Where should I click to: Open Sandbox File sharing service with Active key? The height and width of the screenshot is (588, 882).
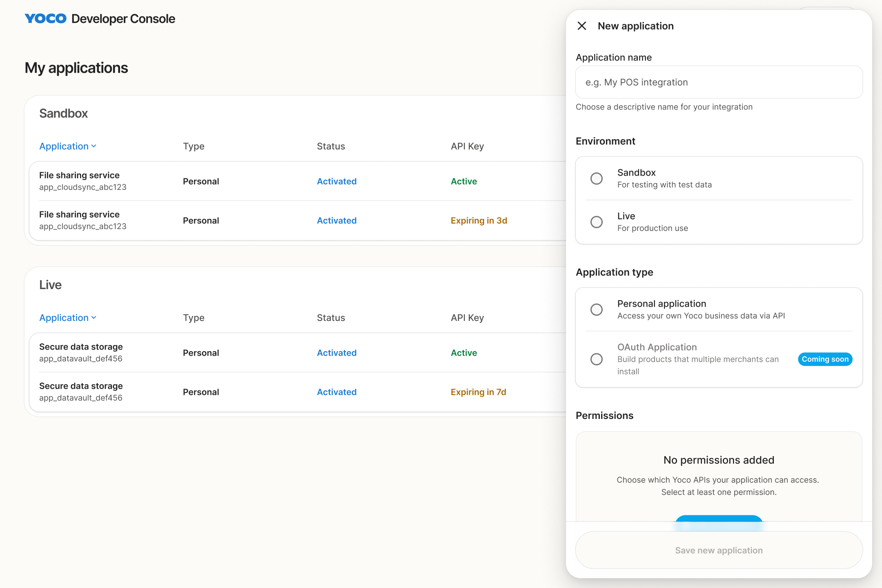(x=298, y=181)
